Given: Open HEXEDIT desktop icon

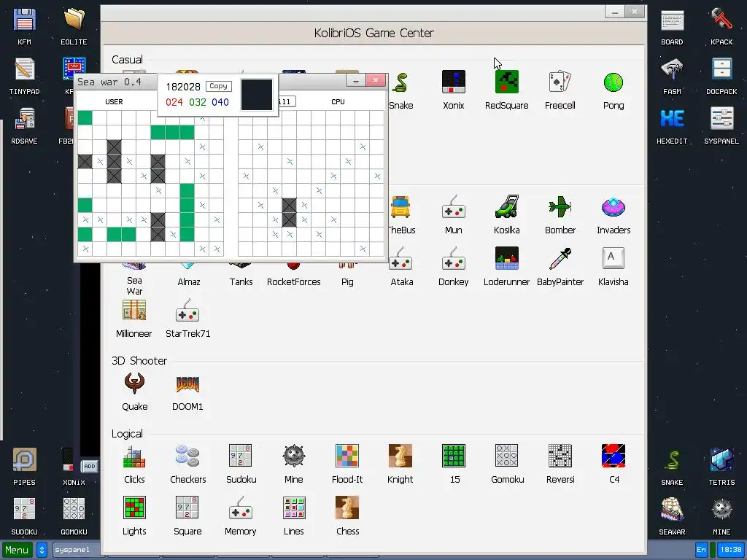Looking at the screenshot, I should point(672,125).
